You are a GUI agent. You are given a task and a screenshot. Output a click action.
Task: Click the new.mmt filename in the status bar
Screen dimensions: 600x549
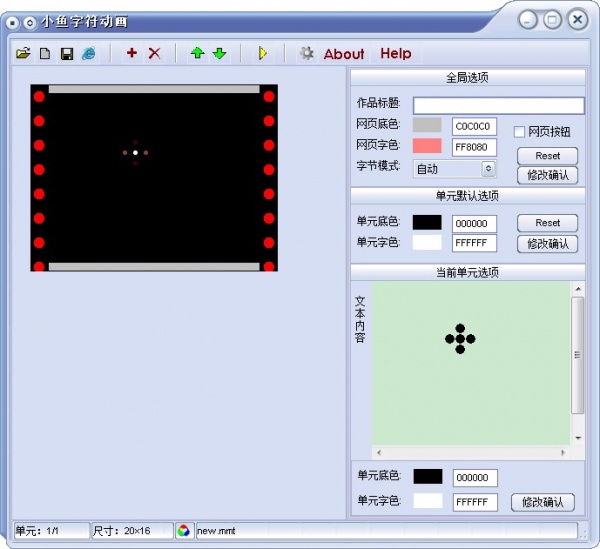[216, 531]
